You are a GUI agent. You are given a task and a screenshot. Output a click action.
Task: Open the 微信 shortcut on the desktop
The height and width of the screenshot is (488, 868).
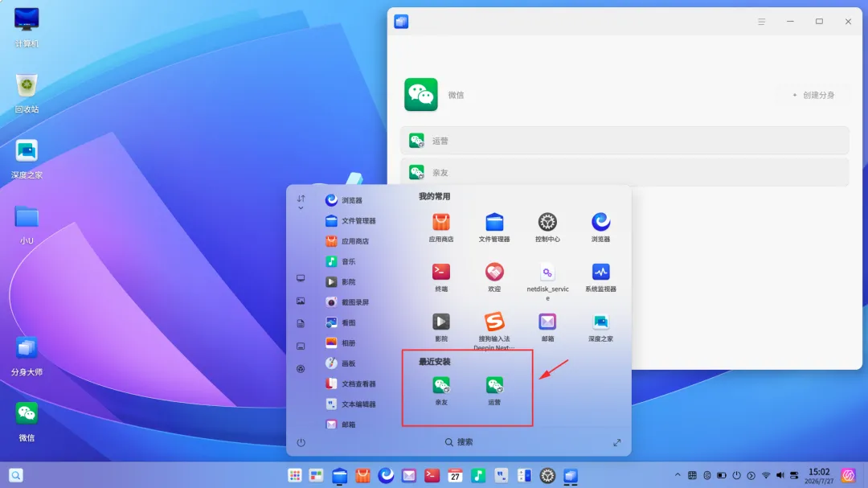tap(27, 422)
